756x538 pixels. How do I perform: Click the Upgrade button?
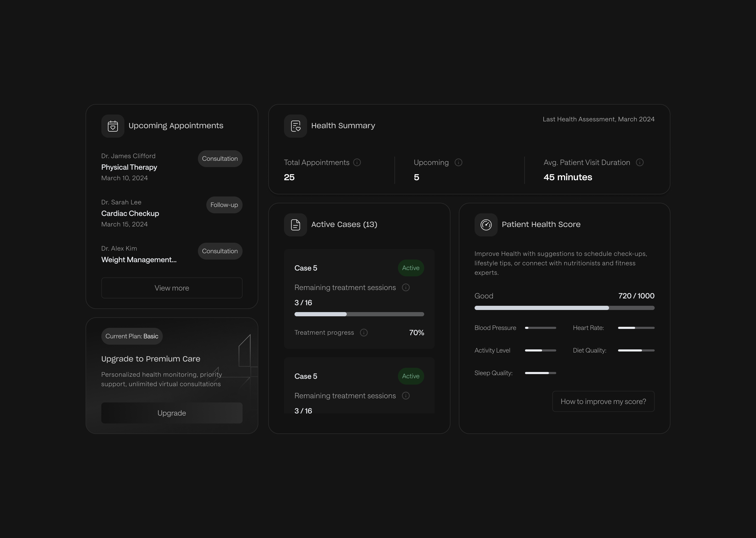click(171, 413)
